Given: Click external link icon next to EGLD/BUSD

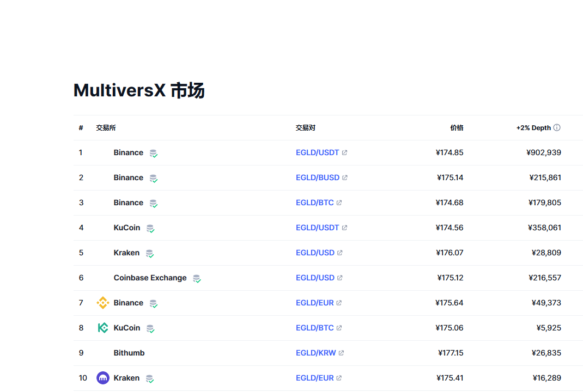Looking at the screenshot, I should click(345, 177).
